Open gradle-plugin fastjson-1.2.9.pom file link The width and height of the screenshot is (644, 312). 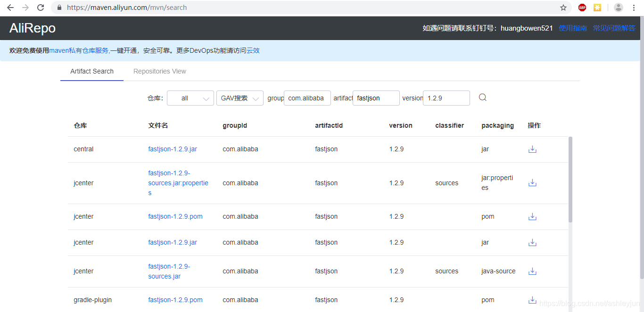tap(175, 300)
